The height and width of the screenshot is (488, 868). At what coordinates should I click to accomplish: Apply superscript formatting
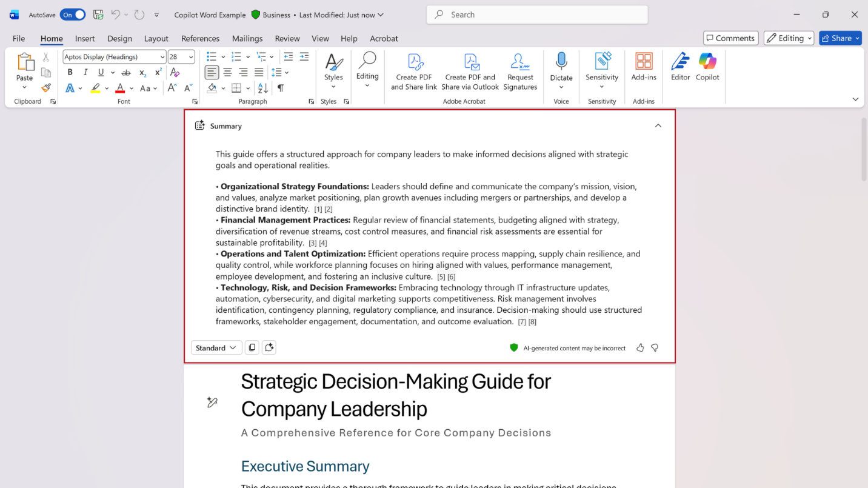pyautogui.click(x=158, y=72)
